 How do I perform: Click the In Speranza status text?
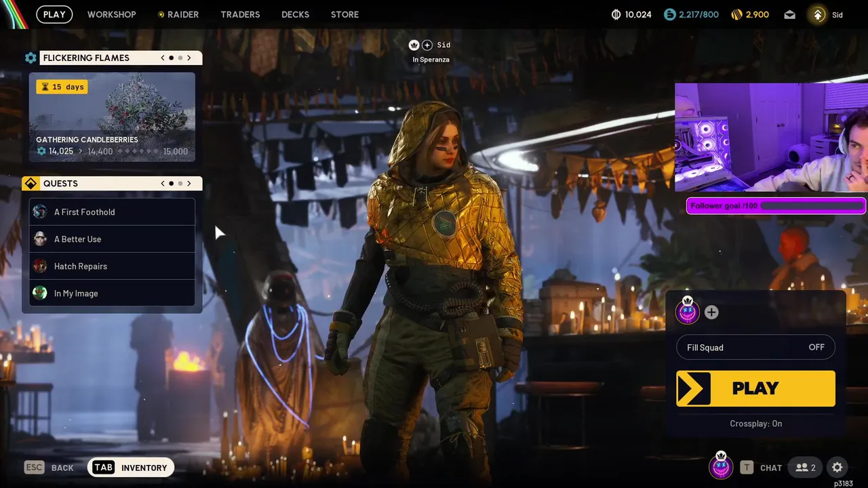pyautogui.click(x=431, y=60)
